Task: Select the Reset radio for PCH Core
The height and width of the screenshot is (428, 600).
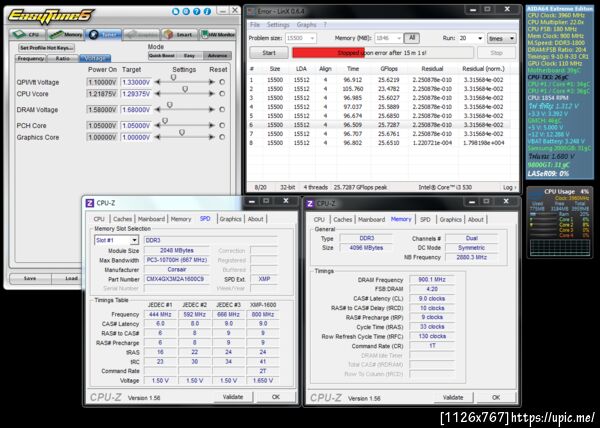Action: coord(222,125)
